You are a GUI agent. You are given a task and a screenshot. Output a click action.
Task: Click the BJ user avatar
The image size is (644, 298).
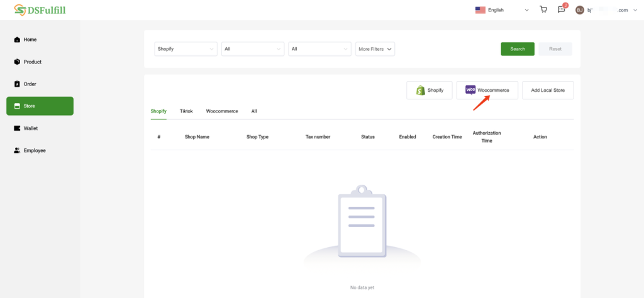[580, 10]
